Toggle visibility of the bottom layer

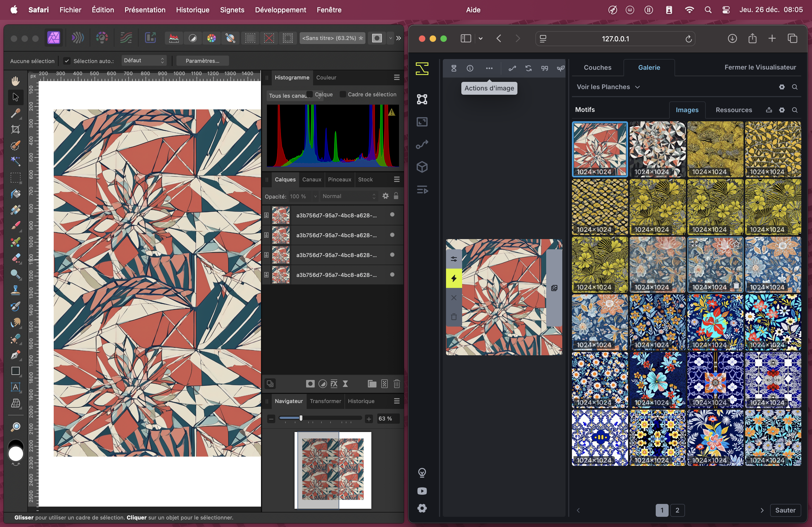(x=392, y=275)
